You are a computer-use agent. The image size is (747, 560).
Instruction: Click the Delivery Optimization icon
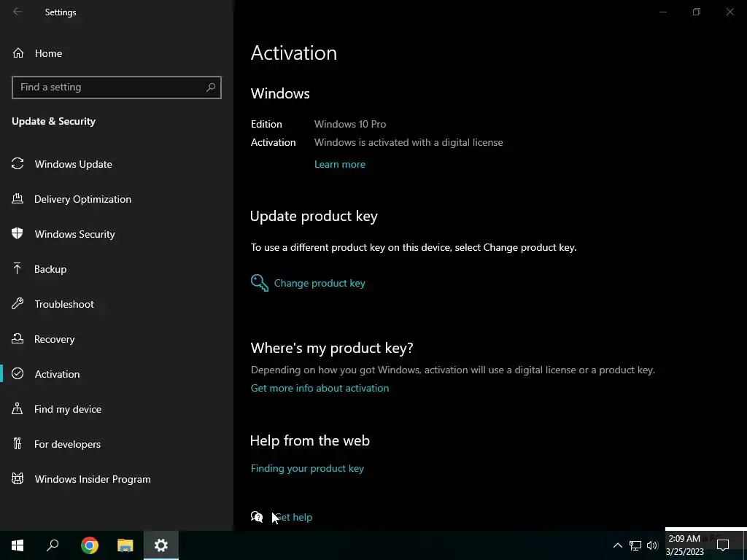point(18,198)
